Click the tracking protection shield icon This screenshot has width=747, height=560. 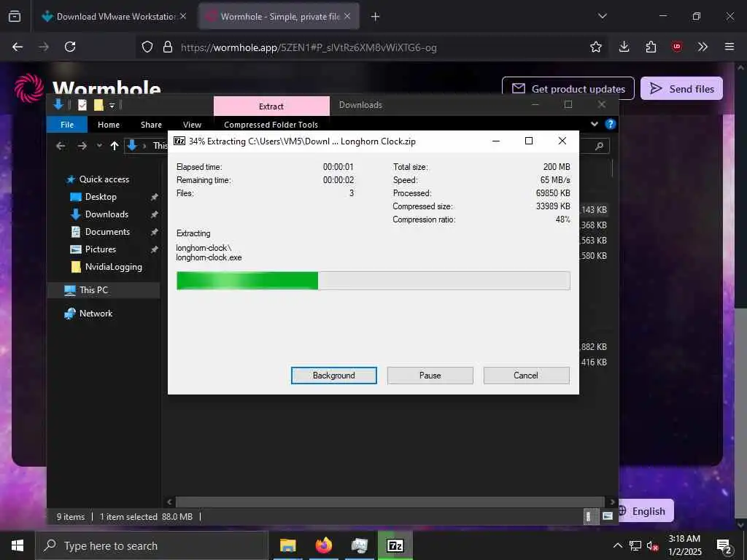click(x=147, y=47)
